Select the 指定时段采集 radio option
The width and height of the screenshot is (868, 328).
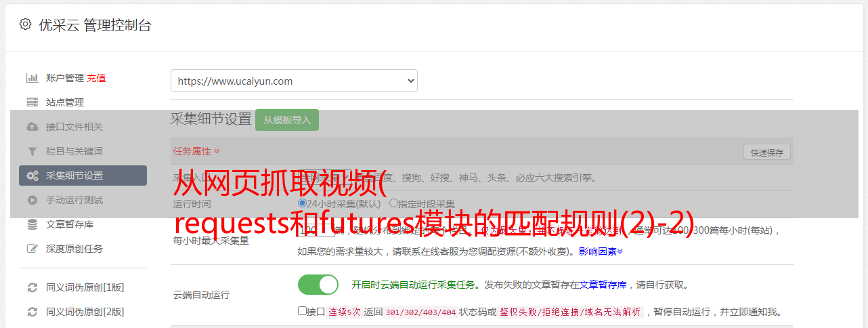(393, 203)
